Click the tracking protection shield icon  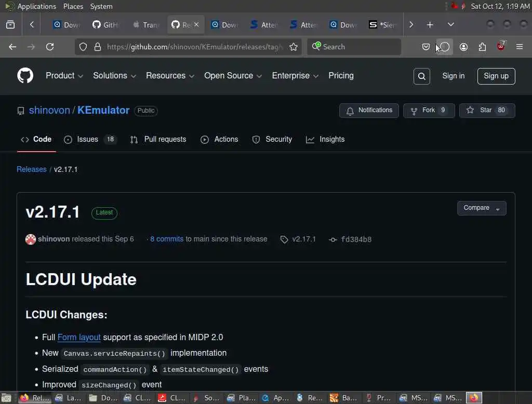(x=83, y=47)
